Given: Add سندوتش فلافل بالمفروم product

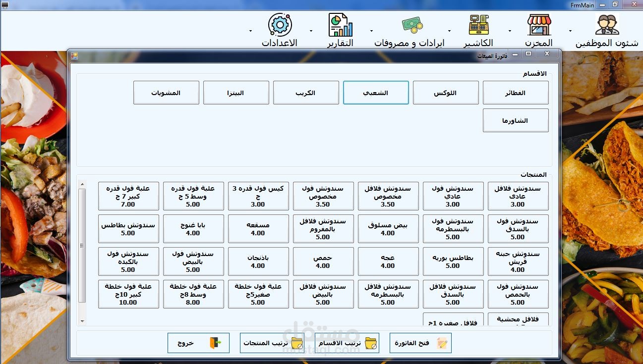Looking at the screenshot, I should click(x=323, y=229).
